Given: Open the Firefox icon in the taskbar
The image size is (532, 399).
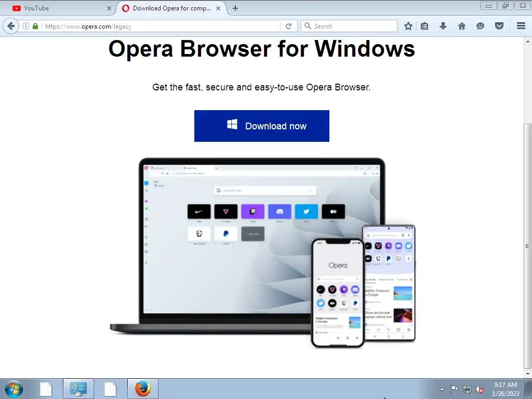Looking at the screenshot, I should 143,389.
